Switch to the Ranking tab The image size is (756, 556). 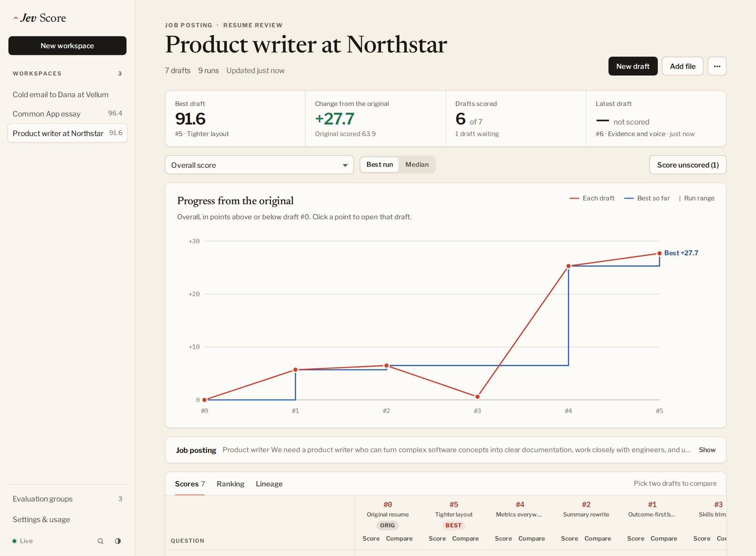[230, 484]
